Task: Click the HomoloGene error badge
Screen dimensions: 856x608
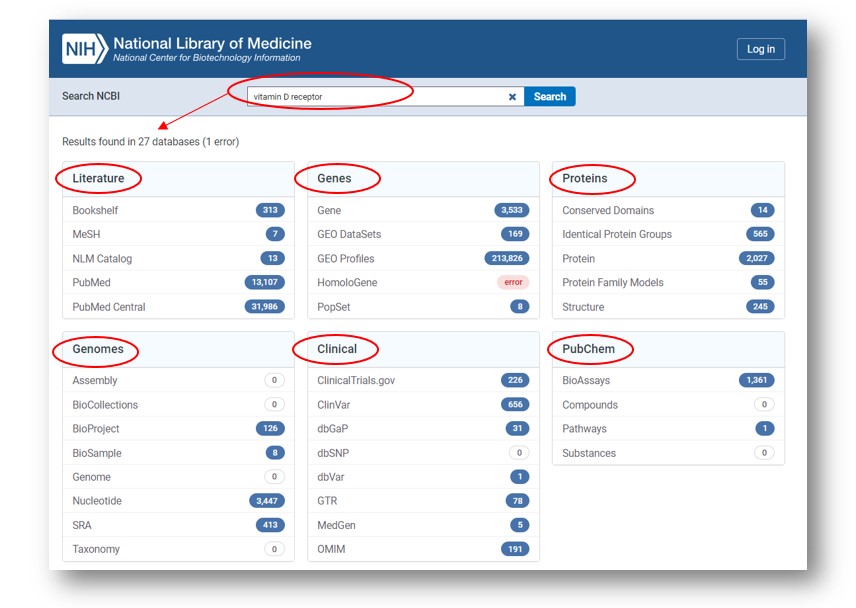Action: click(513, 282)
